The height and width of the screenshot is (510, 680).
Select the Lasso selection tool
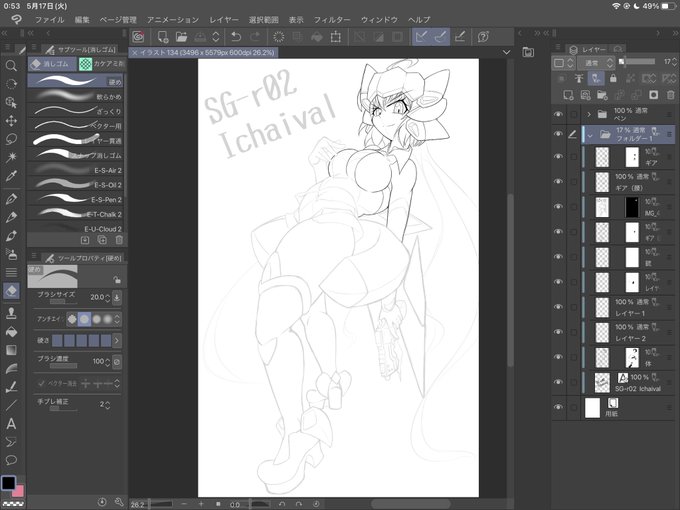point(11,139)
